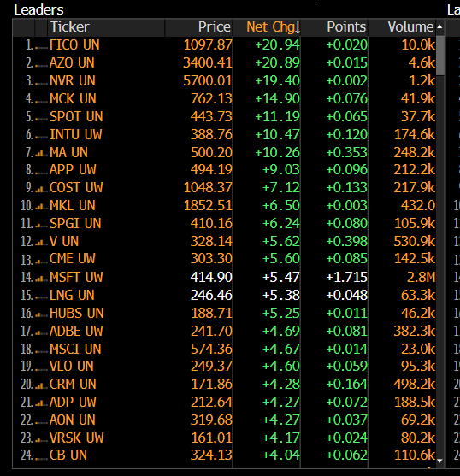Click the 530.9k volume for V UN
460x476 pixels.
point(415,241)
